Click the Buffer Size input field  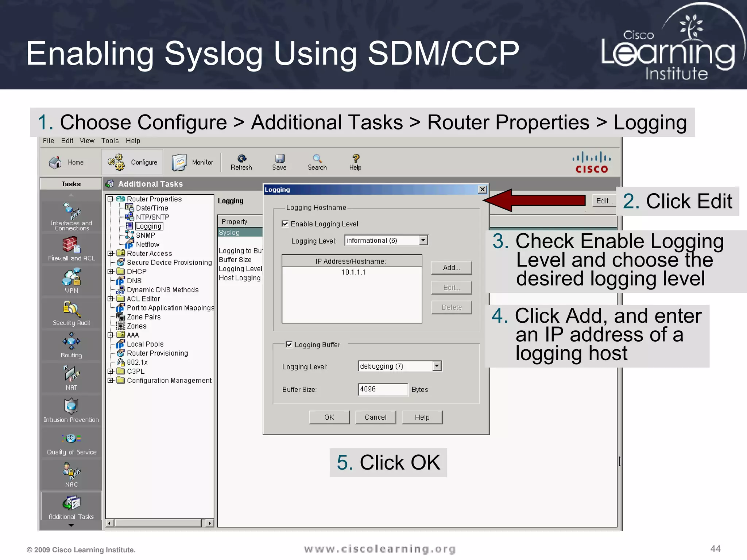383,389
